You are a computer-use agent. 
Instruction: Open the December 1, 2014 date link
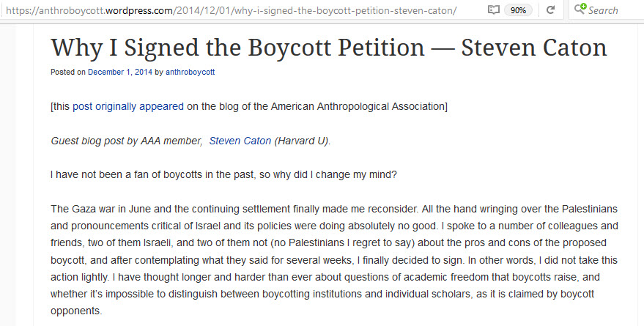(x=119, y=72)
